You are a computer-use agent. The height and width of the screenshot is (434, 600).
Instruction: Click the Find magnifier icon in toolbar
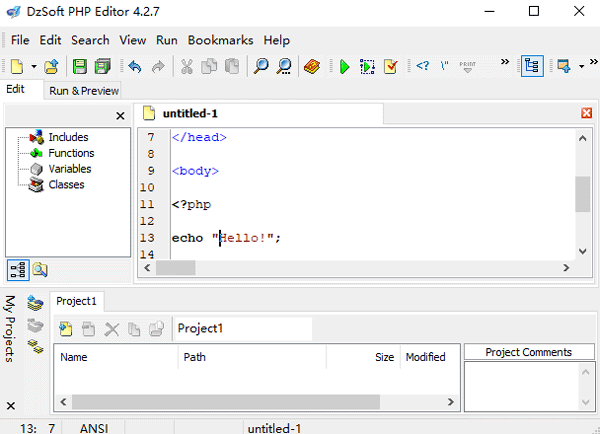pos(261,67)
